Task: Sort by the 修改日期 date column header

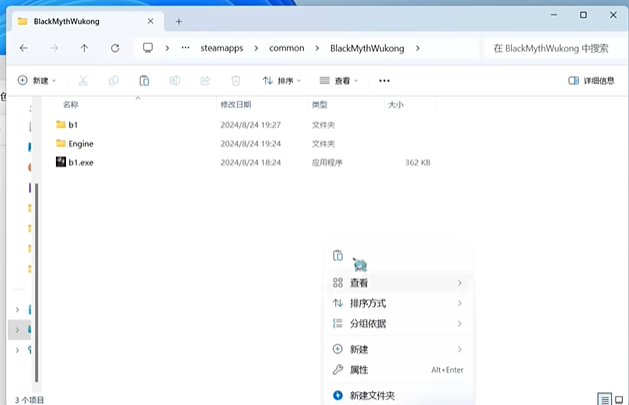Action: click(235, 105)
